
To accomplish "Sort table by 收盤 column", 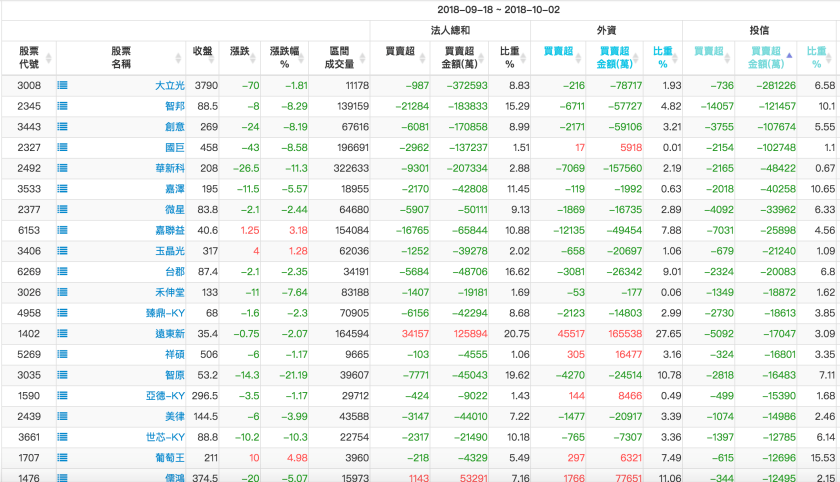I will 202,58.
